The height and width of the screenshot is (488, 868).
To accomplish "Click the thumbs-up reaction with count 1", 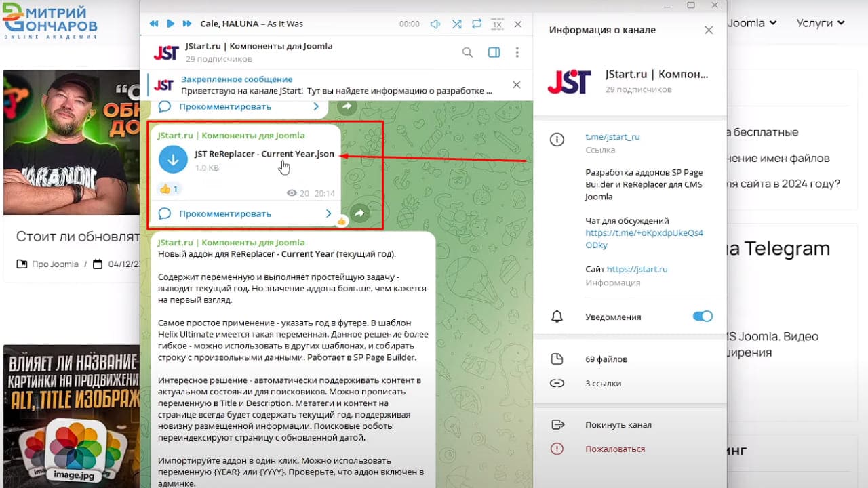I will [168, 189].
